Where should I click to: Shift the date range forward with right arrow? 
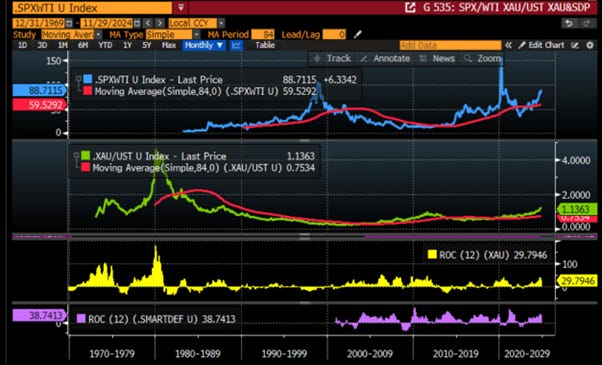point(160,23)
